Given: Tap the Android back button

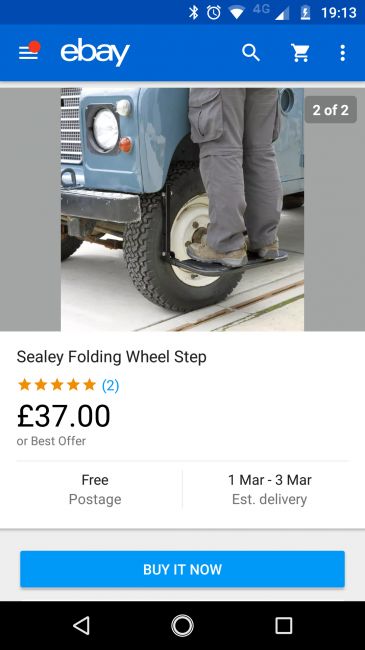Looking at the screenshot, I should click(x=81, y=625).
